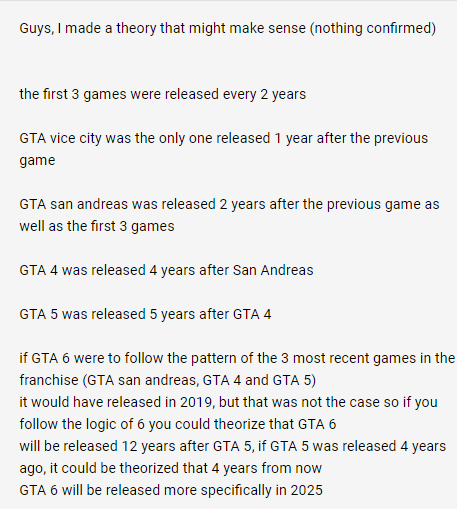
Task: Click the line "follow the logic of 6 you could theorize"
Action: point(178,424)
